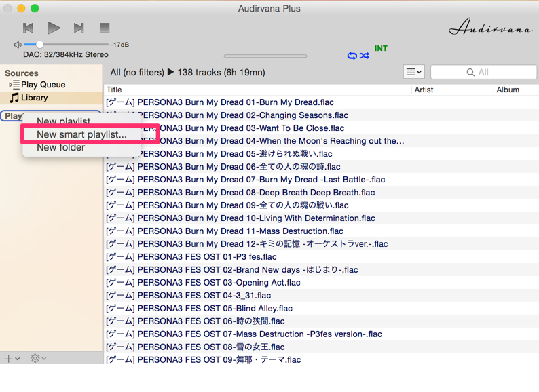
Task: Choose New playlist from context menu
Action: click(64, 121)
